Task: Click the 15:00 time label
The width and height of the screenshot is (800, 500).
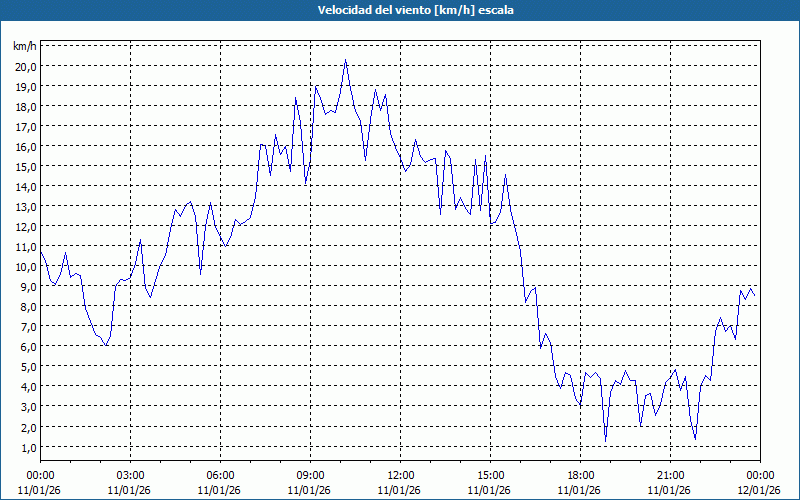Action: [x=490, y=475]
